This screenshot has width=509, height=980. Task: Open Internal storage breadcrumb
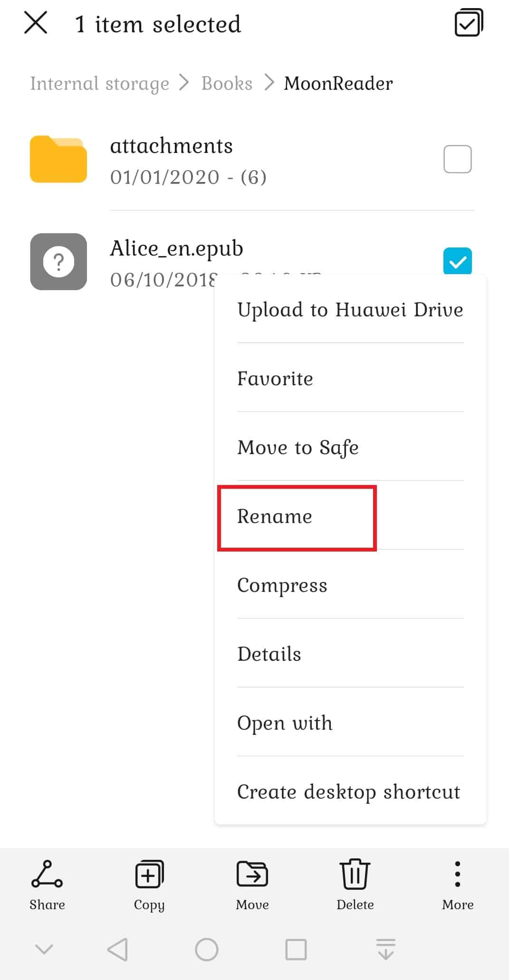[100, 84]
